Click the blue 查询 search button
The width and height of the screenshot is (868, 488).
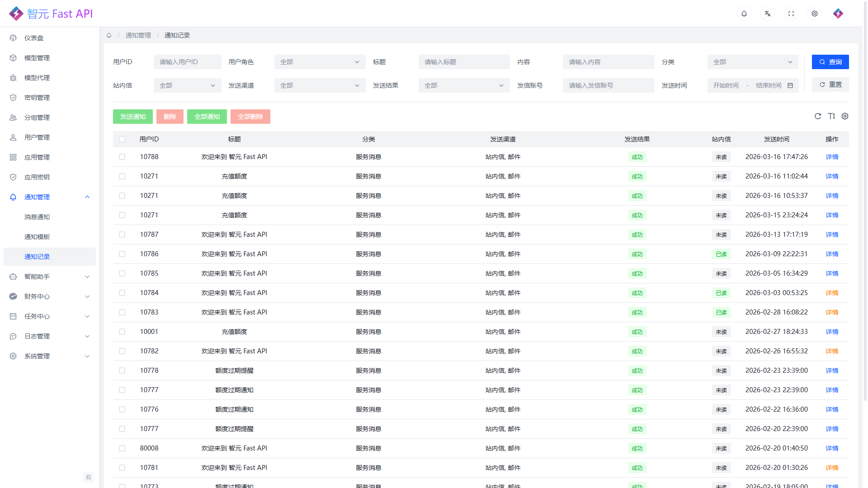830,62
